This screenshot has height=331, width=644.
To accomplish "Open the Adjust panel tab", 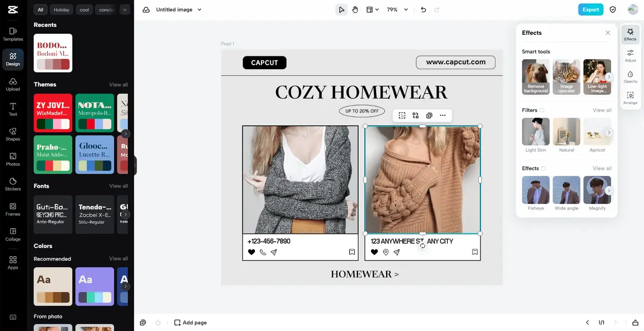I will 630,56.
